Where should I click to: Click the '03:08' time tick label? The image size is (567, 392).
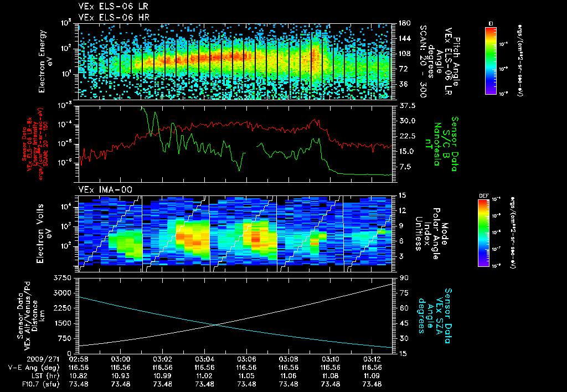point(288,359)
